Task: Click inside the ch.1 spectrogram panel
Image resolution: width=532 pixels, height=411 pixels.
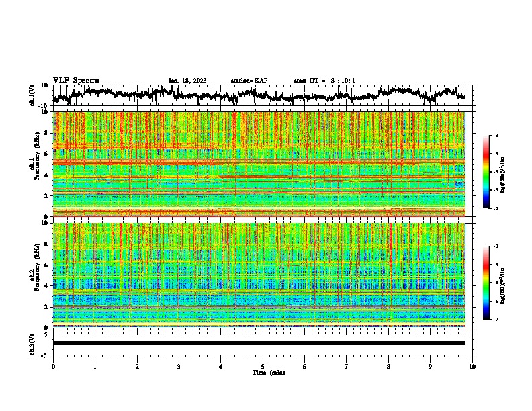Action: (x=259, y=164)
